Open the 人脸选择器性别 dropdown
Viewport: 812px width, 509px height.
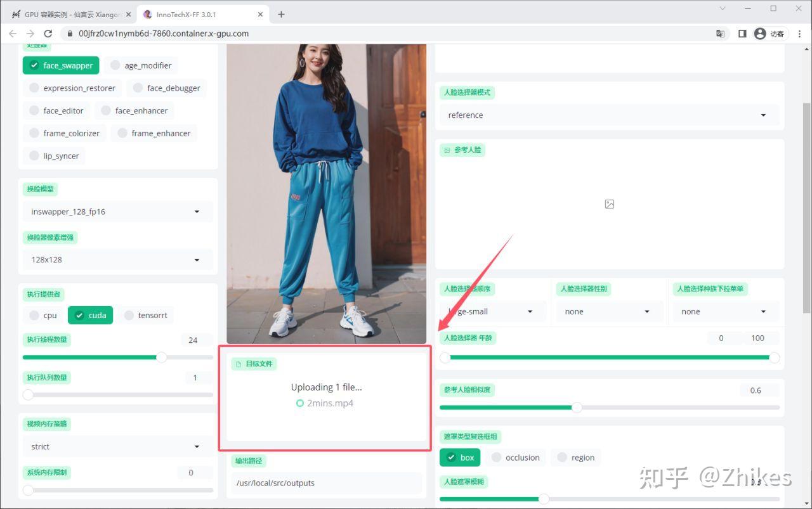[610, 311]
